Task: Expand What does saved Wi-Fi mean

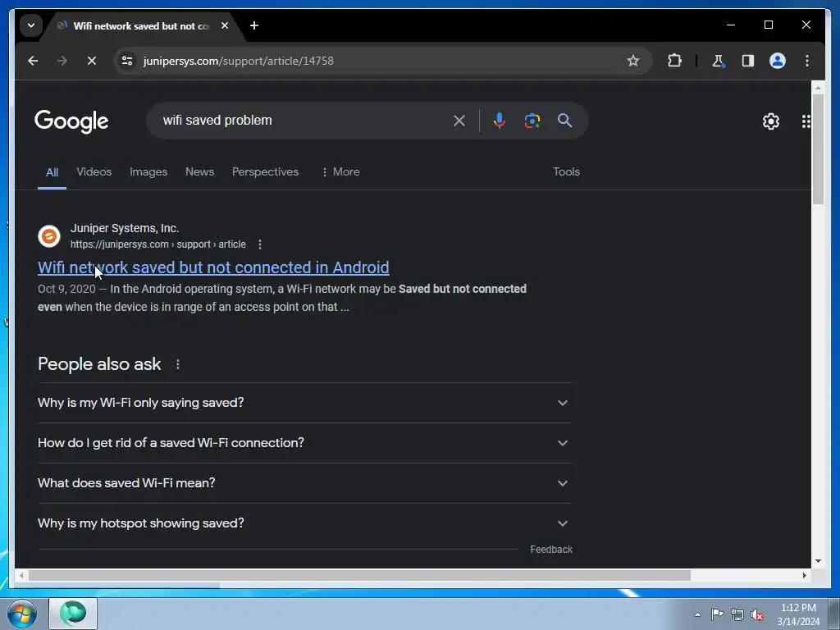Action: pyautogui.click(x=304, y=483)
